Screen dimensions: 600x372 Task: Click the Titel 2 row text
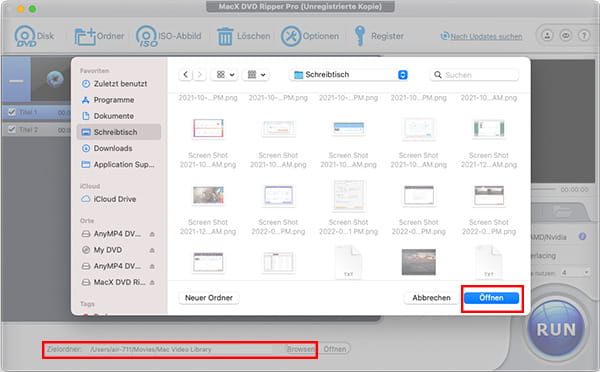click(28, 129)
